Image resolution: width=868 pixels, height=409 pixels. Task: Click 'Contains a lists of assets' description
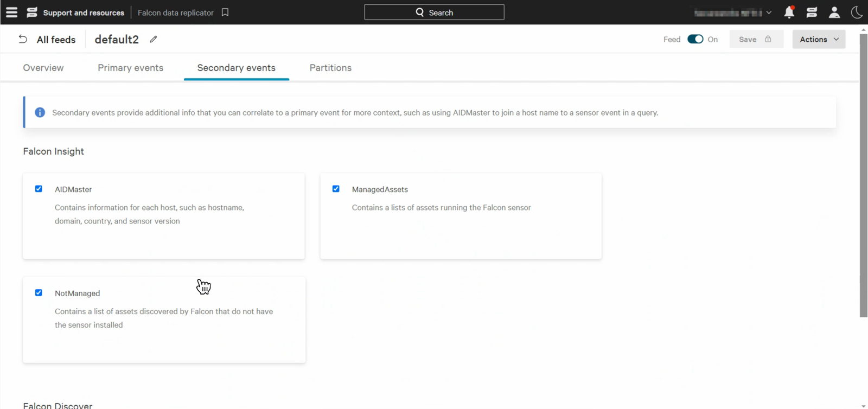point(441,207)
